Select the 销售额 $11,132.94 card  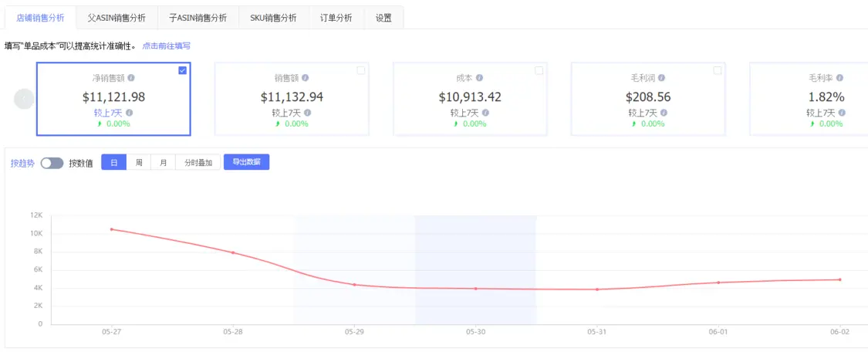292,99
